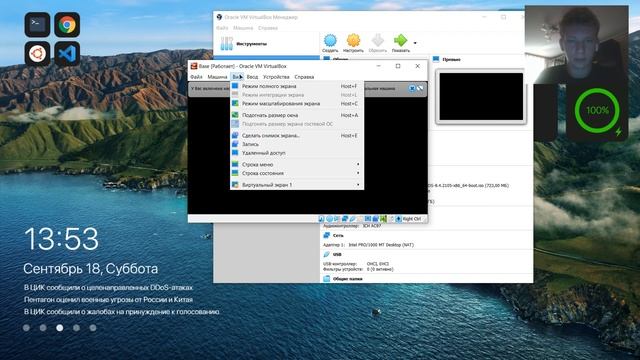The width and height of the screenshot is (640, 360).
Task: Click VM preview thumbnail in Manager
Action: [481, 96]
